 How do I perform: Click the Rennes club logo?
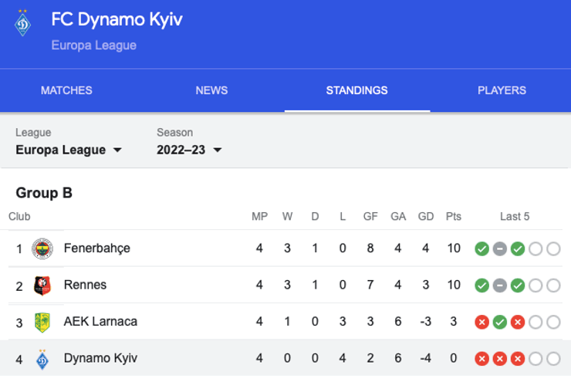click(x=42, y=286)
